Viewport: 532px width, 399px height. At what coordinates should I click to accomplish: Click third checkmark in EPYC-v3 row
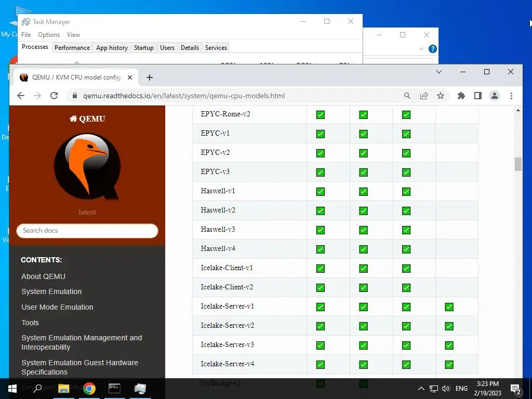406,172
